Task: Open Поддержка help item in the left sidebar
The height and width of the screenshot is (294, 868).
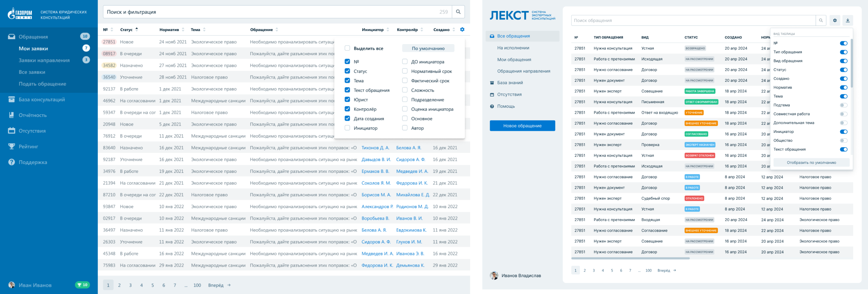Action: (x=33, y=162)
